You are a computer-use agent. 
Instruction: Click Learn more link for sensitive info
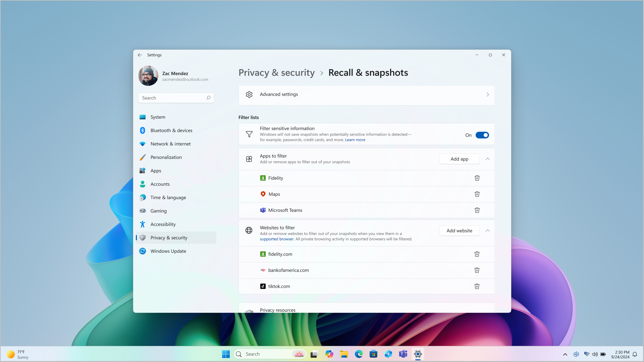point(355,140)
